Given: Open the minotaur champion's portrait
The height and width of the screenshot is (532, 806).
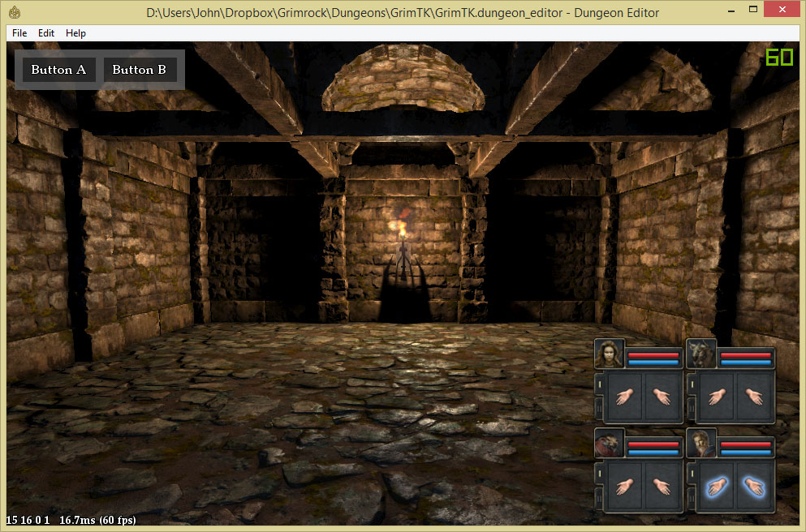Looking at the screenshot, I should (701, 354).
